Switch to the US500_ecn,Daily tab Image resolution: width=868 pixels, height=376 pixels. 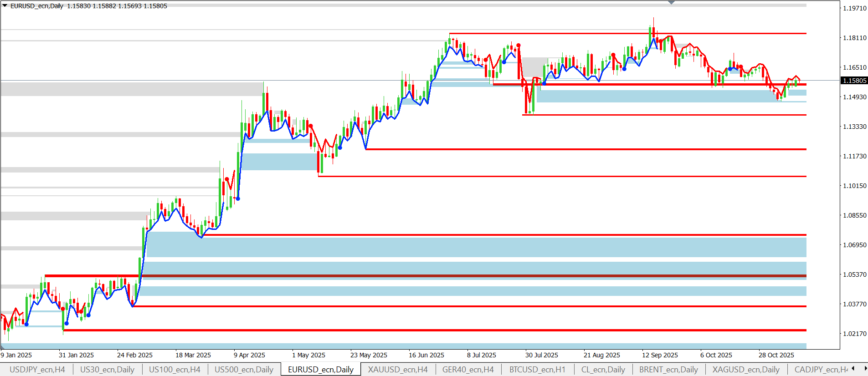[x=244, y=370]
